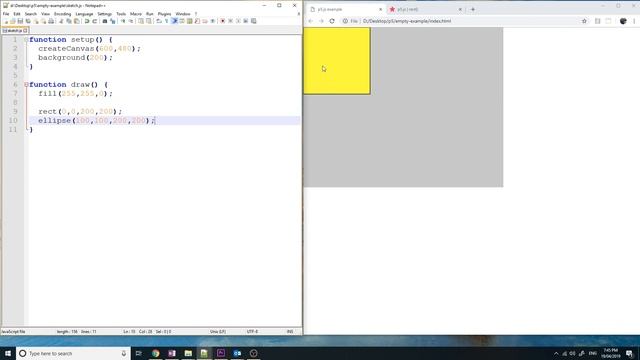This screenshot has width=640, height=360.
Task: Open the Settings menu
Action: coord(104,14)
